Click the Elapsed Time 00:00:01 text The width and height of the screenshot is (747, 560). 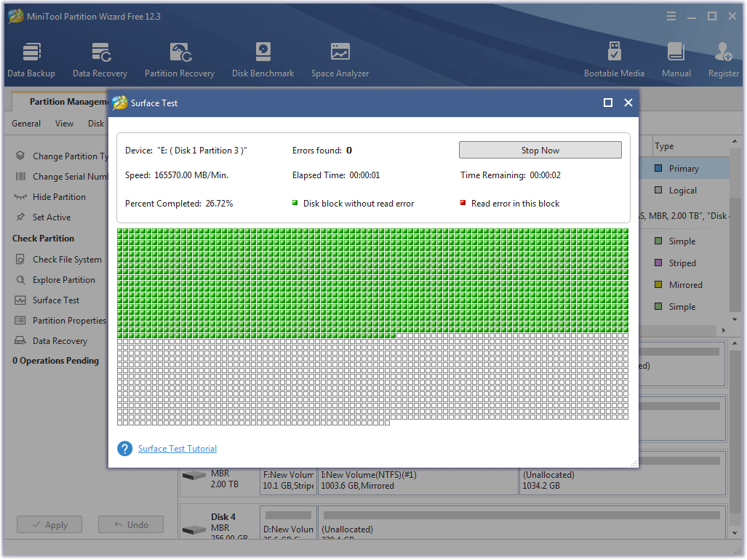point(336,175)
